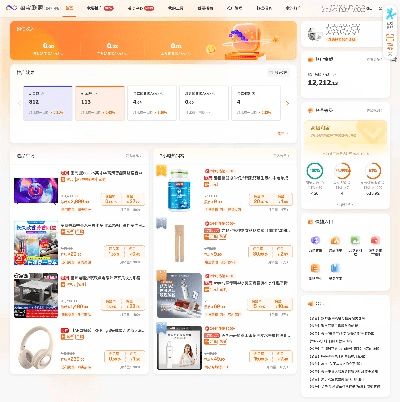Open the blue book quick-entry icon
The width and height of the screenshot is (400, 402).
tap(335, 268)
